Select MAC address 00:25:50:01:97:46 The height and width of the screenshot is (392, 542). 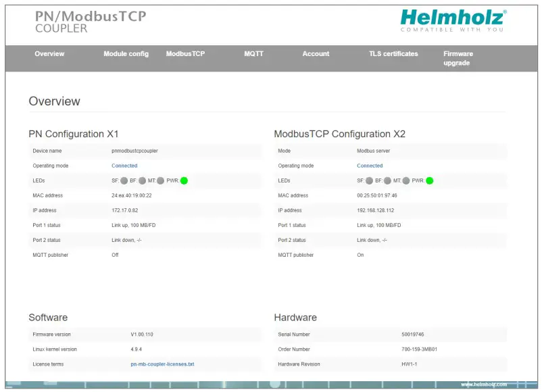coord(377,195)
